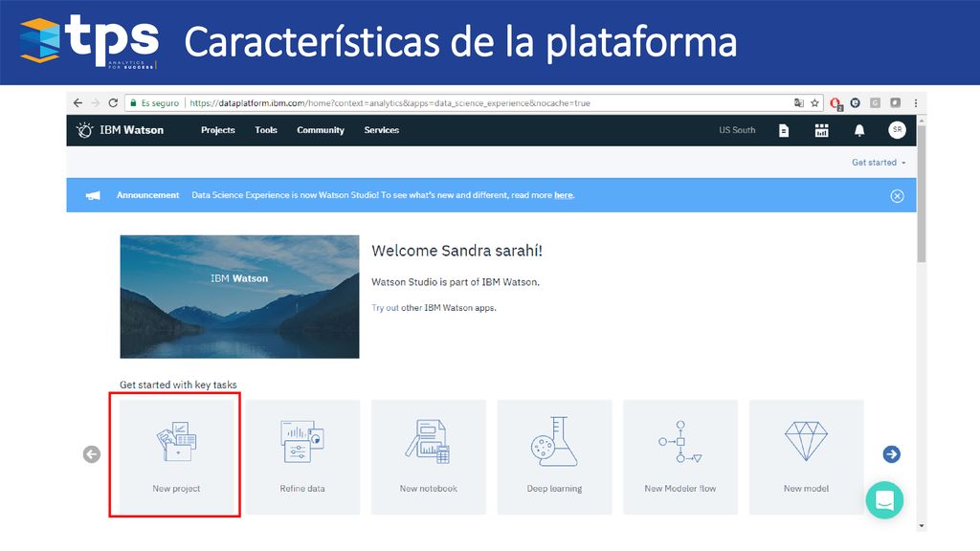Open the calendar-chart icon in Watson header
The width and height of the screenshot is (980, 551).
click(822, 130)
